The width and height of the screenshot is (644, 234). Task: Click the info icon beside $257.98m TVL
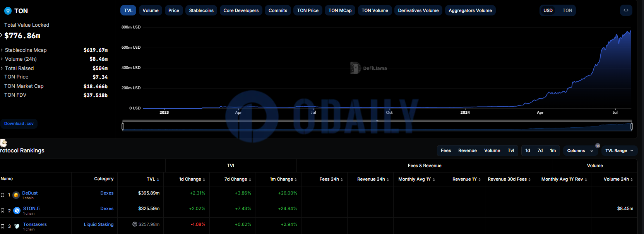point(135,224)
